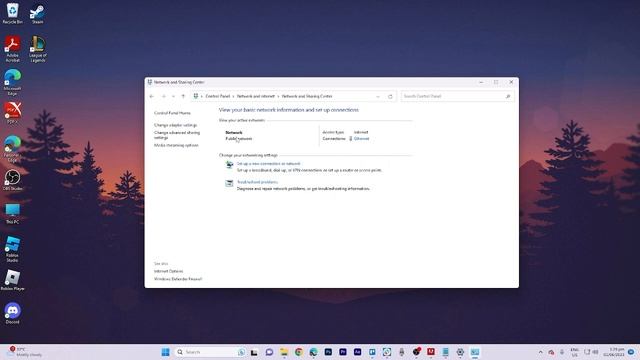Click the Set up new connection icon
Viewport: 640px width, 360px height.
229,165
